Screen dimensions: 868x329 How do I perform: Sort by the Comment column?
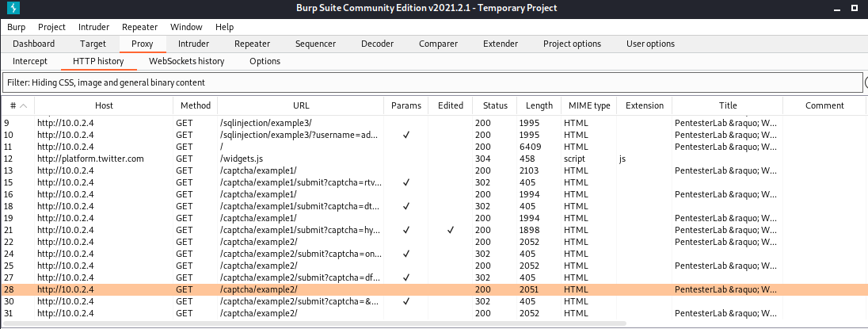point(824,105)
